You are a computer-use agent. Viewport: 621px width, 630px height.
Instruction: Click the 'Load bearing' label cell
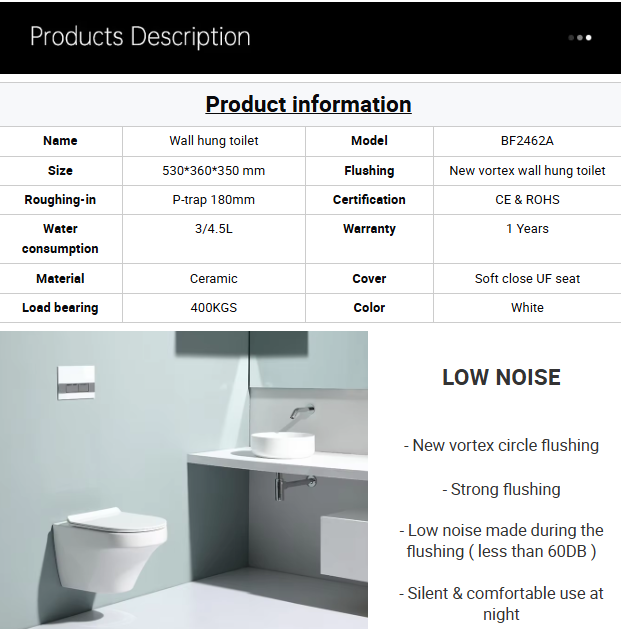coord(61,308)
